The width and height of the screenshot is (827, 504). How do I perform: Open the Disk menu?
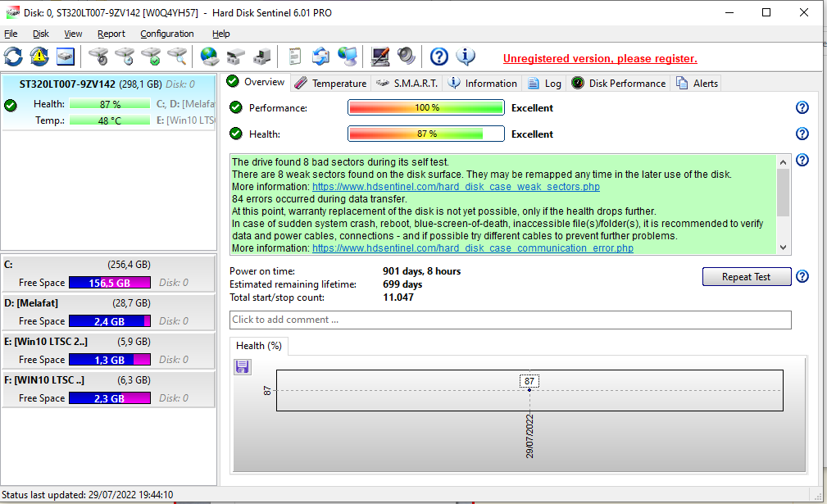(x=41, y=34)
